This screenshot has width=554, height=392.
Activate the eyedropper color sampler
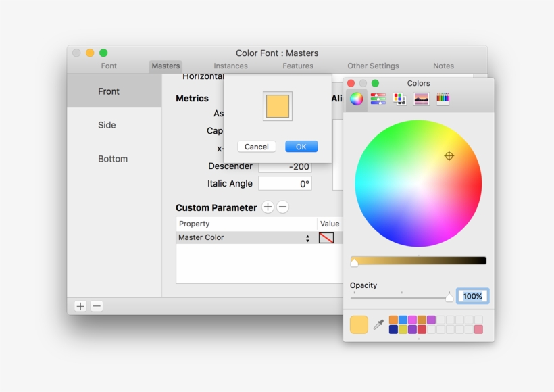[x=378, y=324]
